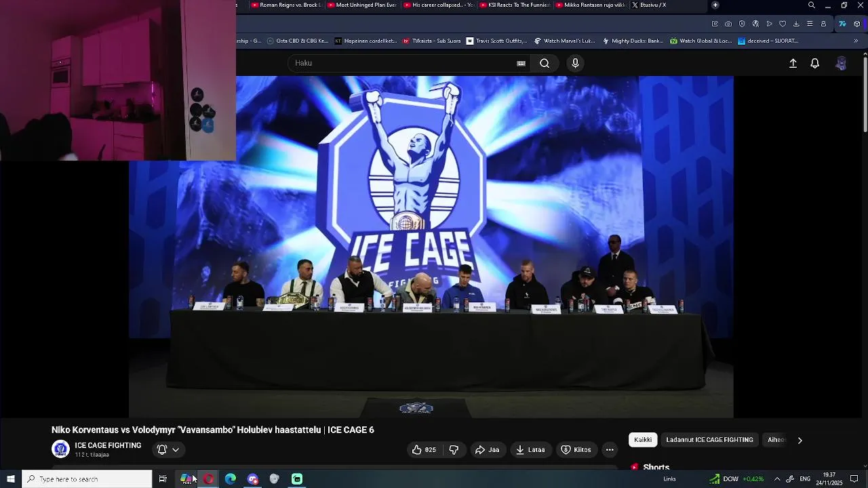
Task: Open Mighty Ducks bookmark
Action: [x=633, y=41]
